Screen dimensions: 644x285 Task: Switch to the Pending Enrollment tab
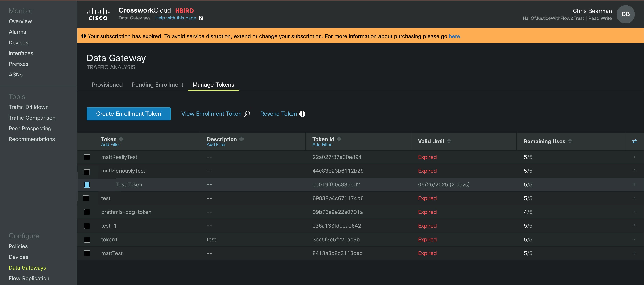coord(157,85)
